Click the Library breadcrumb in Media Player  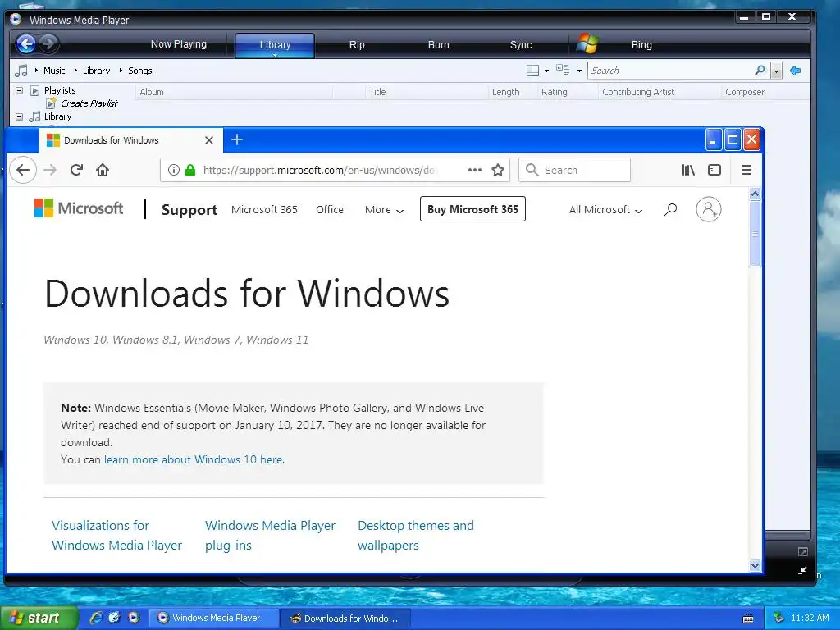tap(96, 71)
